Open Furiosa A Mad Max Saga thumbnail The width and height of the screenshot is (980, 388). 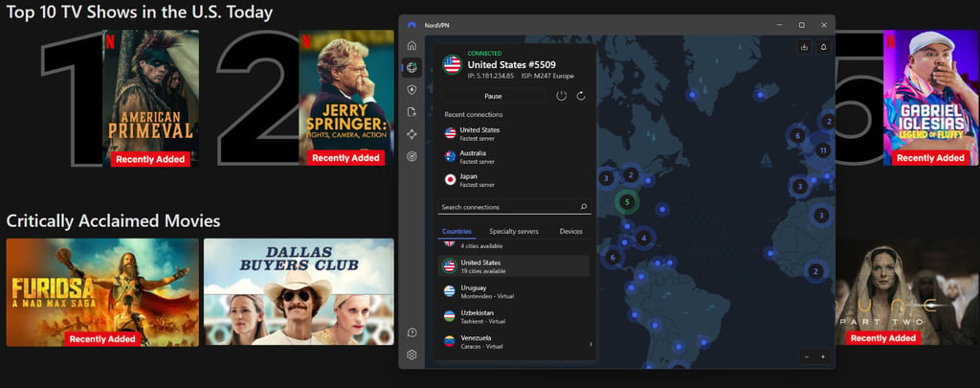(102, 292)
